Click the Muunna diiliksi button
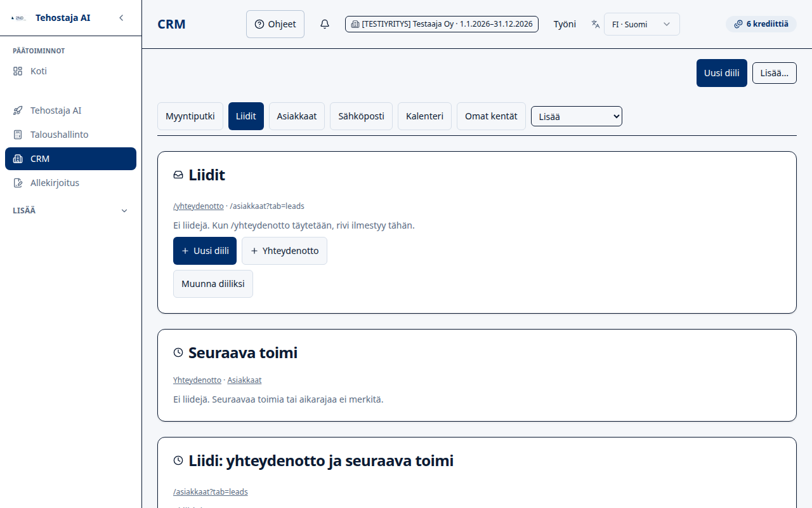The image size is (812, 508). click(213, 284)
